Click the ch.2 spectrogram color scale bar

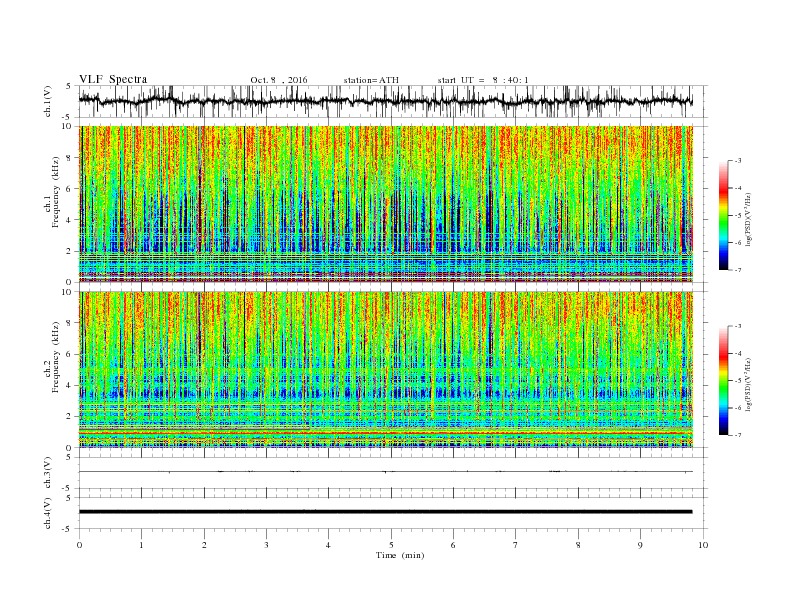(723, 380)
